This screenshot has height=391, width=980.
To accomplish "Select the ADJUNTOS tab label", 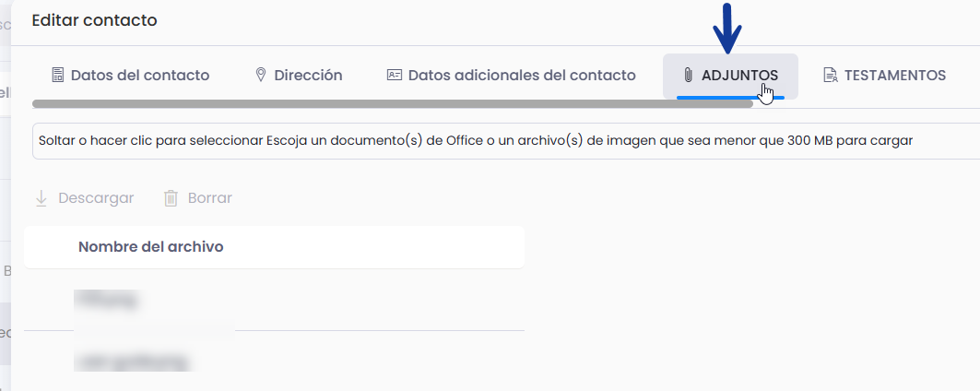I will click(x=740, y=76).
